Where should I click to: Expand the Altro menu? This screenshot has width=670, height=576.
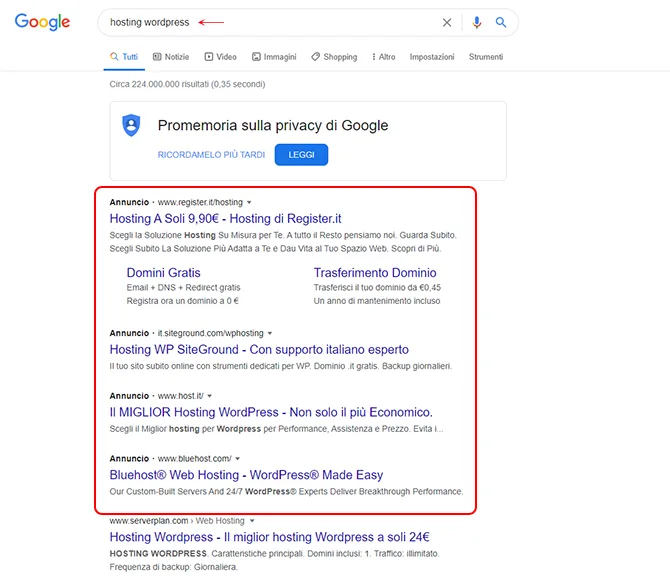[x=384, y=57]
